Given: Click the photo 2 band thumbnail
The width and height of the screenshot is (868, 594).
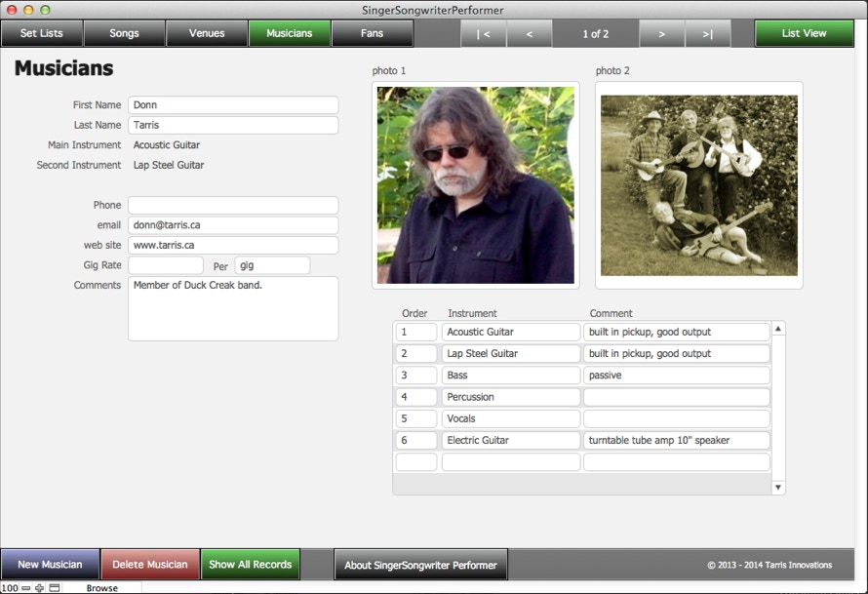Looking at the screenshot, I should pyautogui.click(x=698, y=185).
